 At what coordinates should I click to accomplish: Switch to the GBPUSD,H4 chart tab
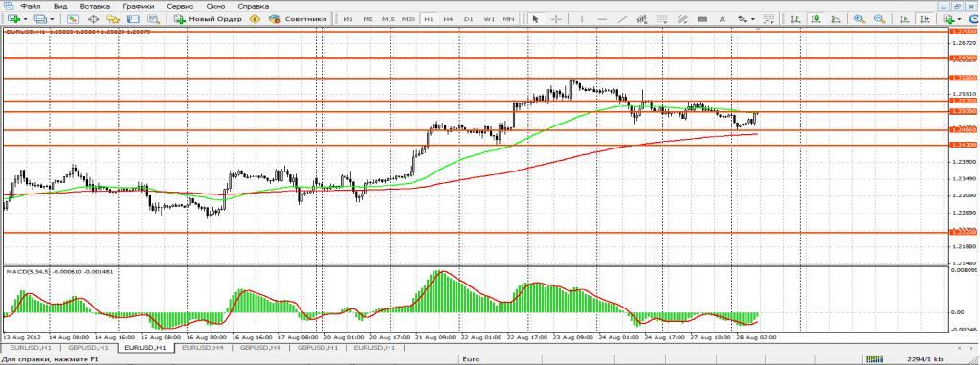[260, 346]
